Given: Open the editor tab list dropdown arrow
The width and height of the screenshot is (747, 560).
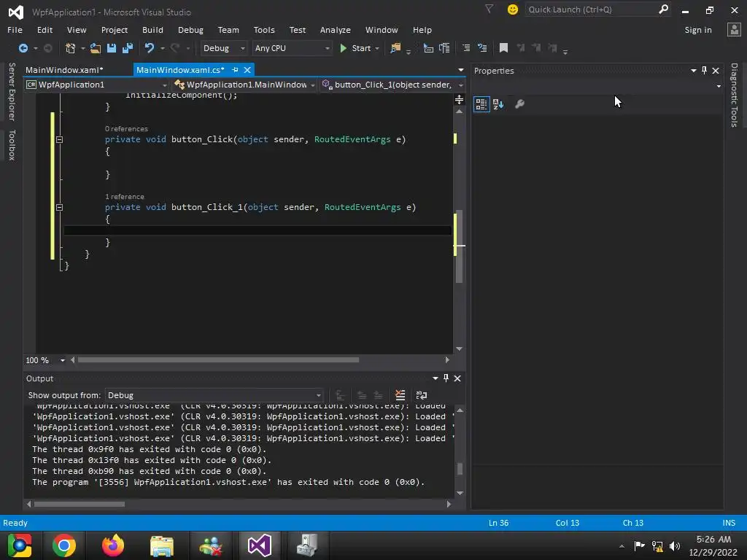Looking at the screenshot, I should (461, 70).
